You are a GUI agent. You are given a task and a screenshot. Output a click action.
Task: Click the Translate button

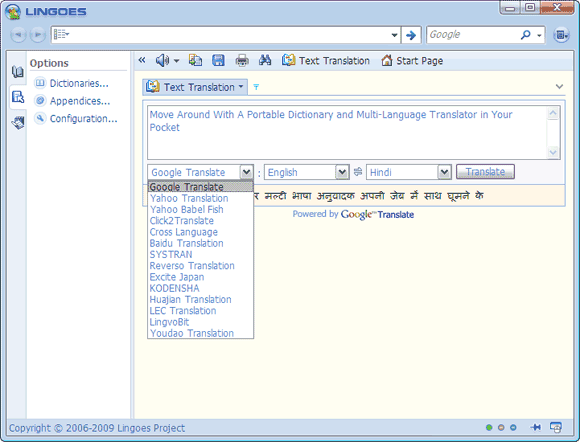coord(485,172)
